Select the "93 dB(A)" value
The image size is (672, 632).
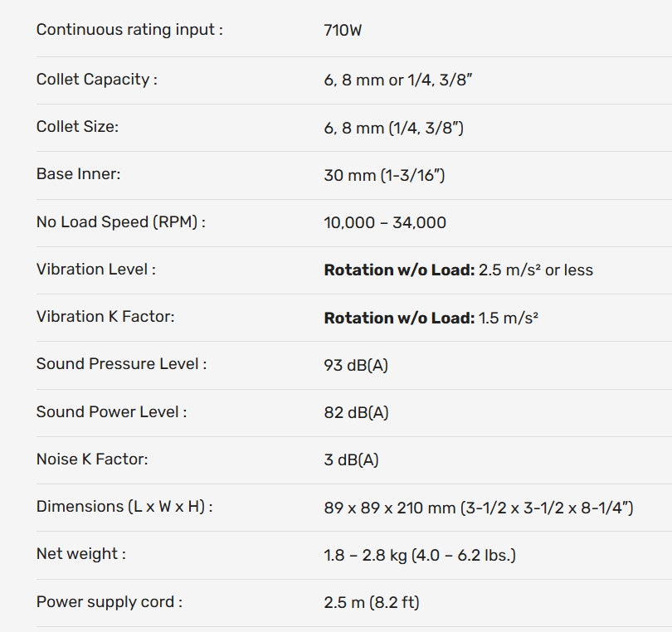point(356,365)
